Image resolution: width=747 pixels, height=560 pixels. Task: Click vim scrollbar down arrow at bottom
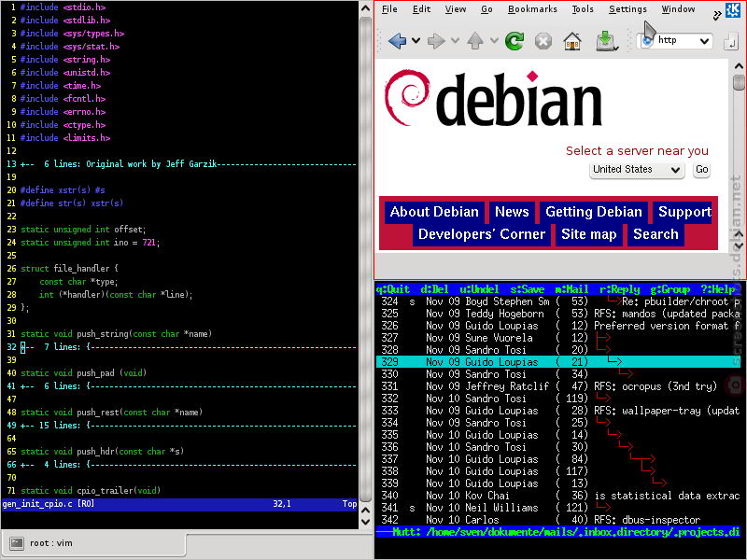[365, 522]
